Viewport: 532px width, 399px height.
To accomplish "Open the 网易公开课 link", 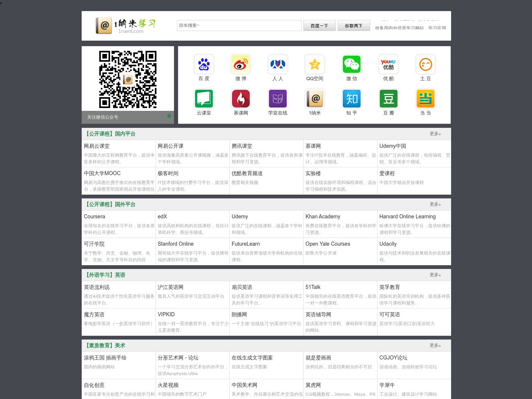I will point(171,146).
